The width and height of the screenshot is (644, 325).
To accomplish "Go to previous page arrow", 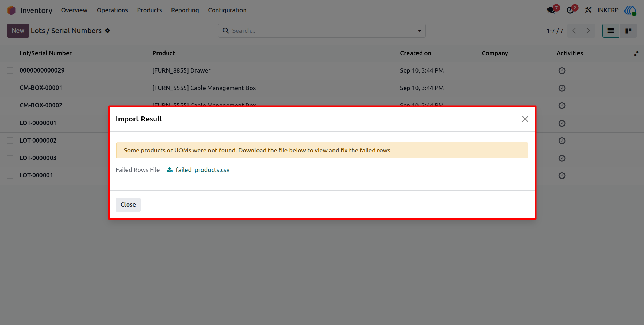I will pyautogui.click(x=574, y=31).
